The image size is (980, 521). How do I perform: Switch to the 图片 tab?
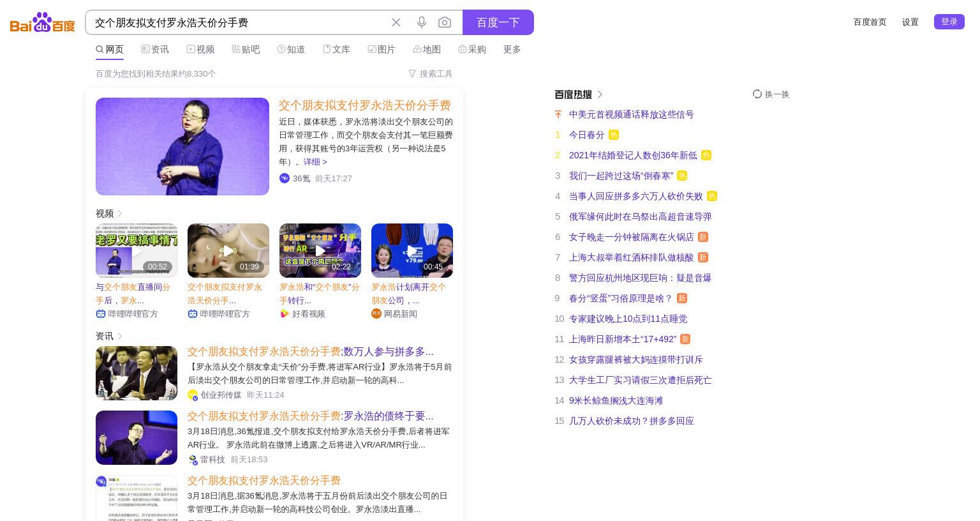[382, 49]
